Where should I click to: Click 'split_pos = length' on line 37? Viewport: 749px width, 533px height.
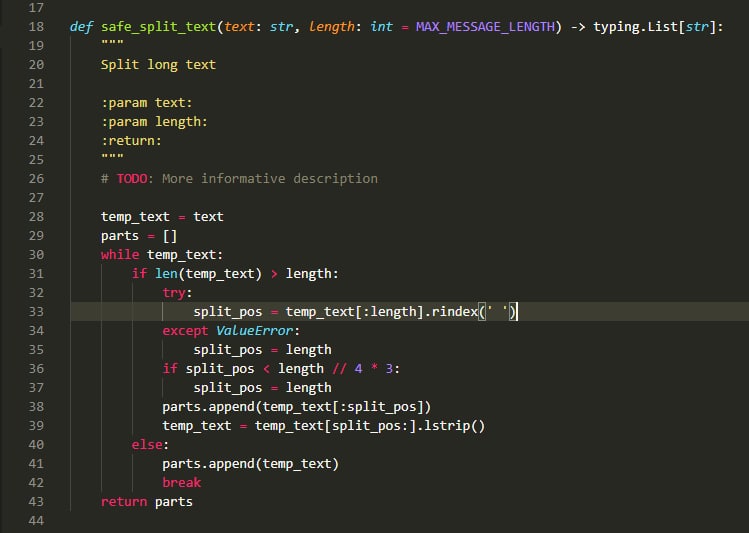262,388
